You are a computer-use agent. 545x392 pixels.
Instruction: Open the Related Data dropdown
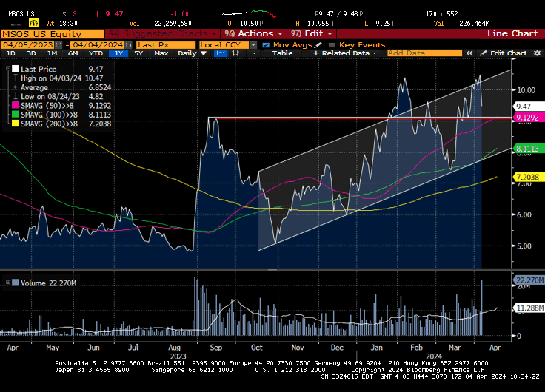coord(345,53)
